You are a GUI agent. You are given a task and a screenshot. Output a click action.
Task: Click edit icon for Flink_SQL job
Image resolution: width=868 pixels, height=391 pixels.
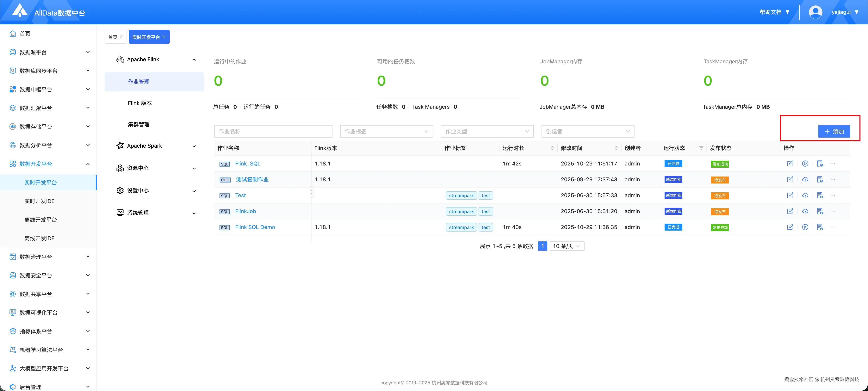click(x=790, y=164)
